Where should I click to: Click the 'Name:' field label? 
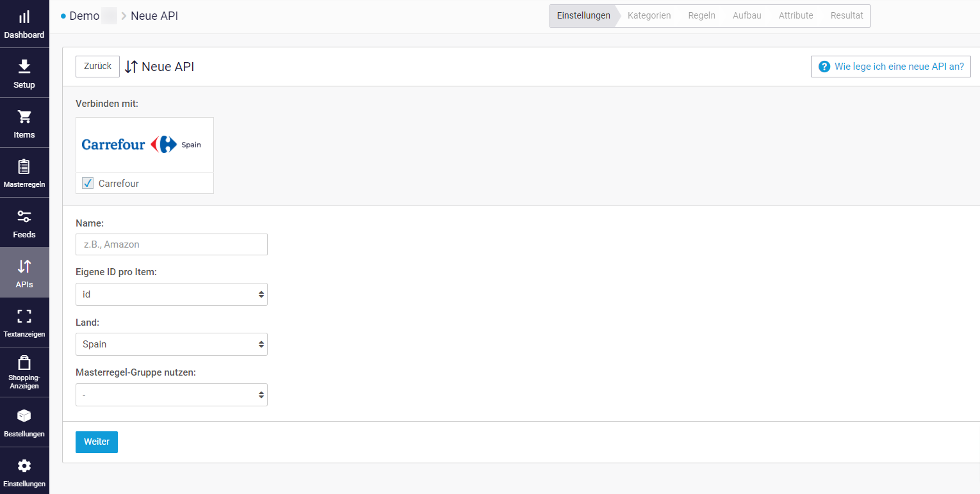coord(90,223)
